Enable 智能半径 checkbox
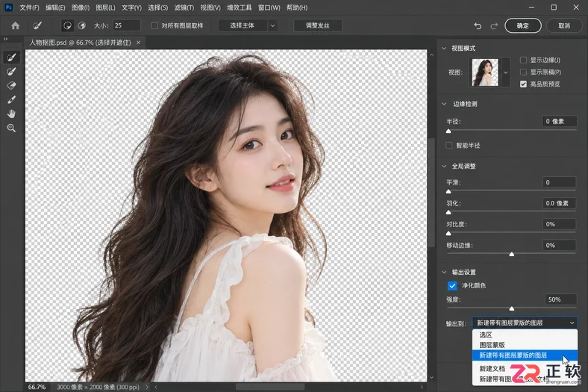 pyautogui.click(x=449, y=145)
